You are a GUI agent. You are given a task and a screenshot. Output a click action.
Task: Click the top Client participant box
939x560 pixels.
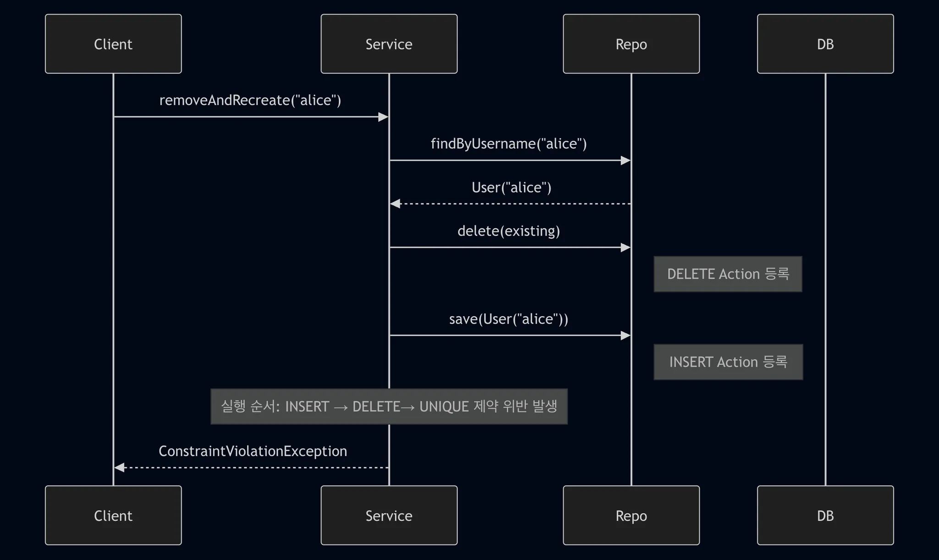[113, 44]
